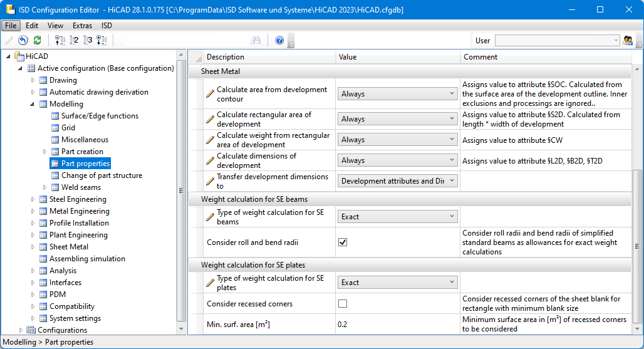Click the user management icon beside User field
Viewport: 644px width, 349px height.
[x=628, y=40]
